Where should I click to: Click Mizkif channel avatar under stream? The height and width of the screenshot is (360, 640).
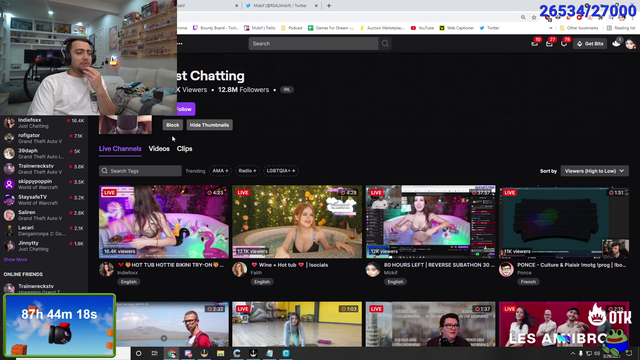(x=373, y=269)
